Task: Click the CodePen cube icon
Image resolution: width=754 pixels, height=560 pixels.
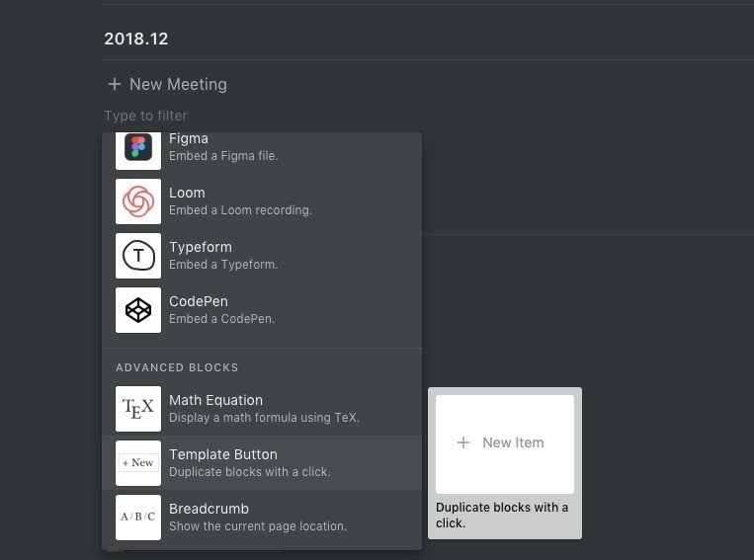Action: point(138,310)
